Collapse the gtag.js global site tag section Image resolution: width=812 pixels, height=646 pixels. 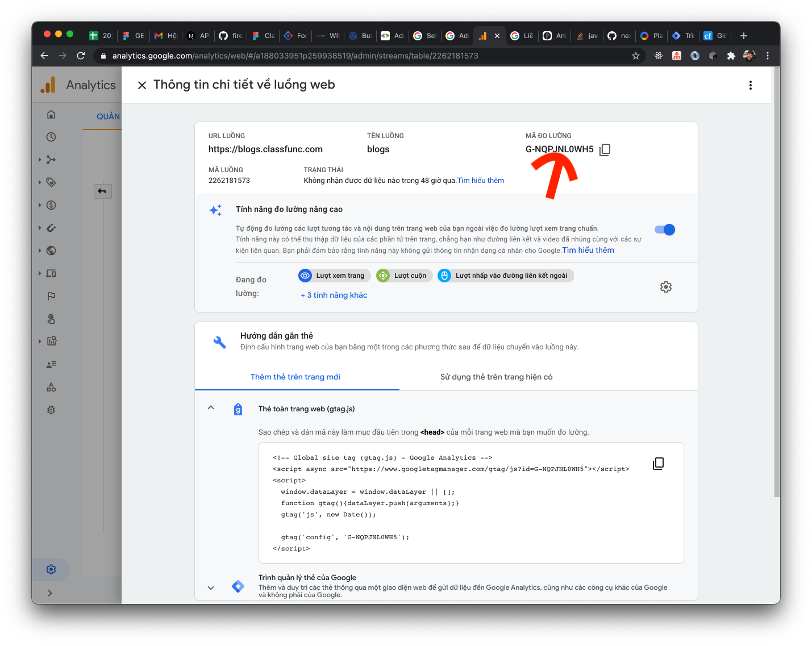[211, 408]
